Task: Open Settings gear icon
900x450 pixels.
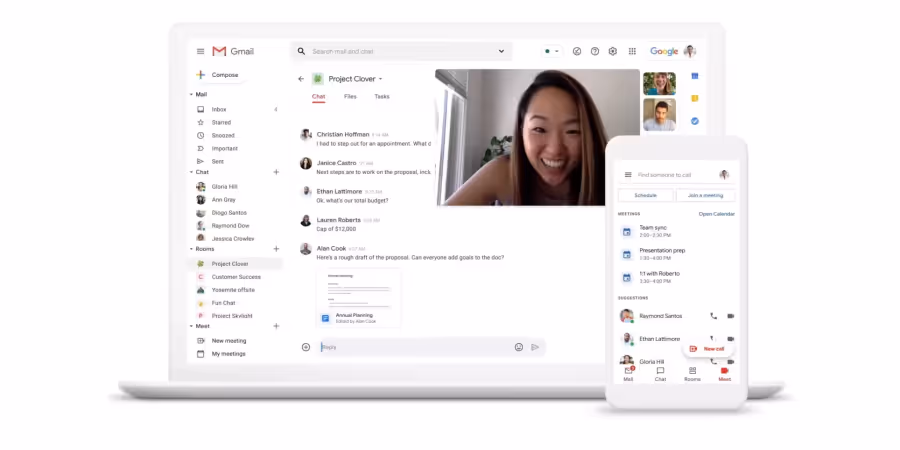Action: pyautogui.click(x=612, y=51)
